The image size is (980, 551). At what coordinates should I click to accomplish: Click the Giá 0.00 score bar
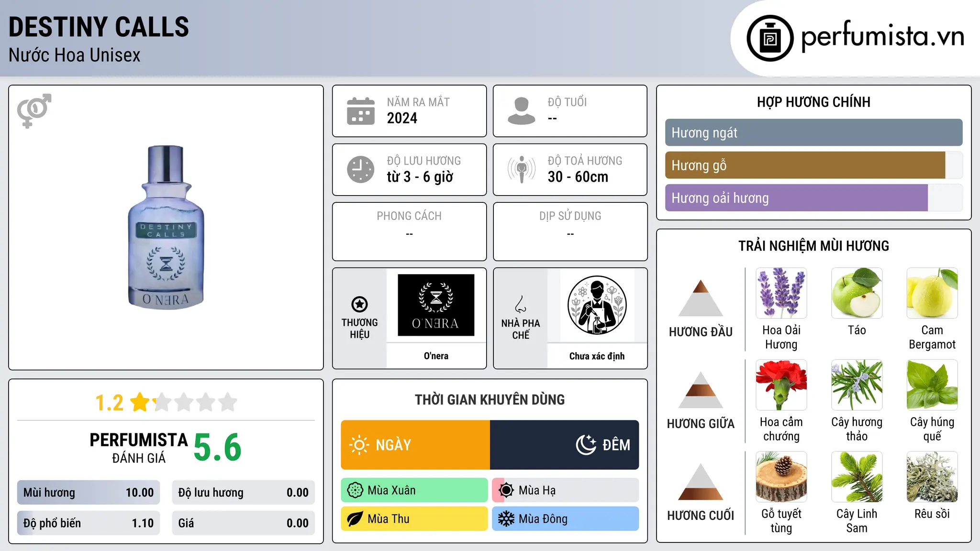(244, 523)
